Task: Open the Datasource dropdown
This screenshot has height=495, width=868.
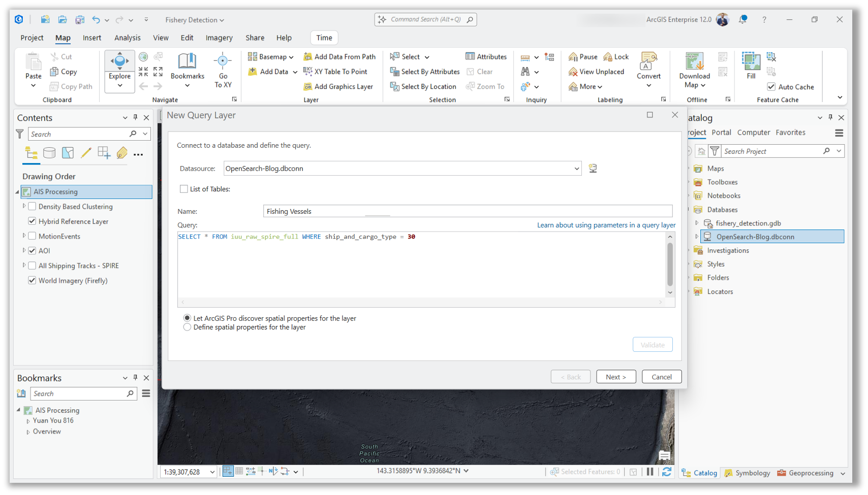Action: 576,169
